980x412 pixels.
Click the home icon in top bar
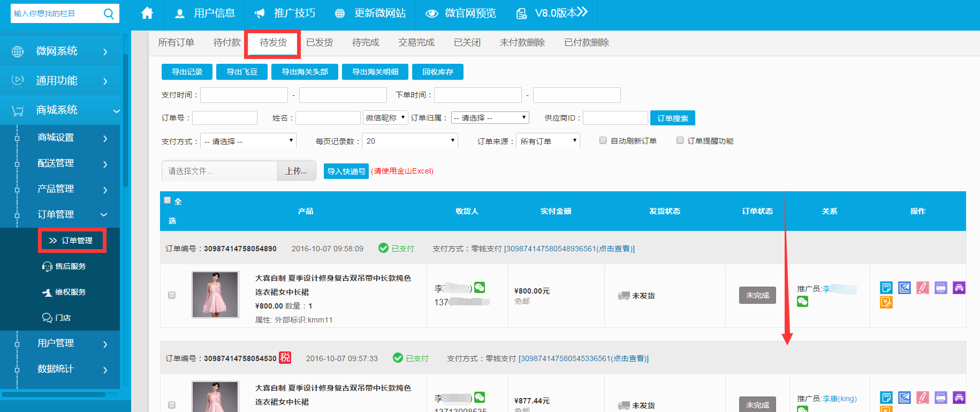click(147, 13)
